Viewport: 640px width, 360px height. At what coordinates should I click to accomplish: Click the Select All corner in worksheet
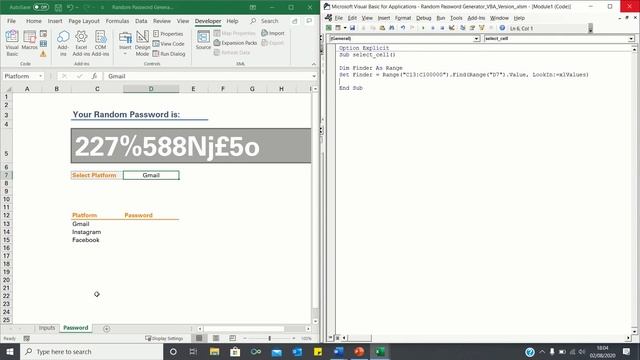[8, 89]
